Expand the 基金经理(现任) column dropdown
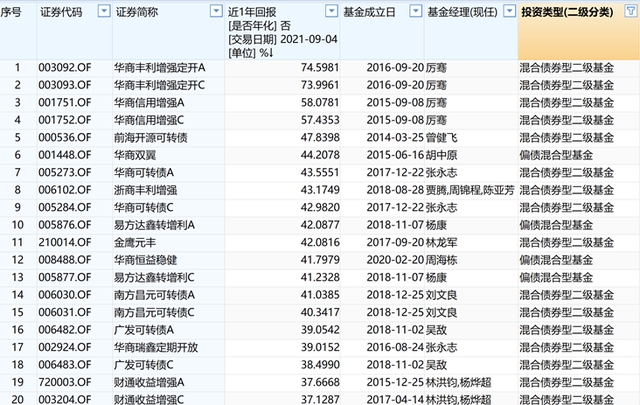Image resolution: width=640 pixels, height=405 pixels. coord(509,10)
